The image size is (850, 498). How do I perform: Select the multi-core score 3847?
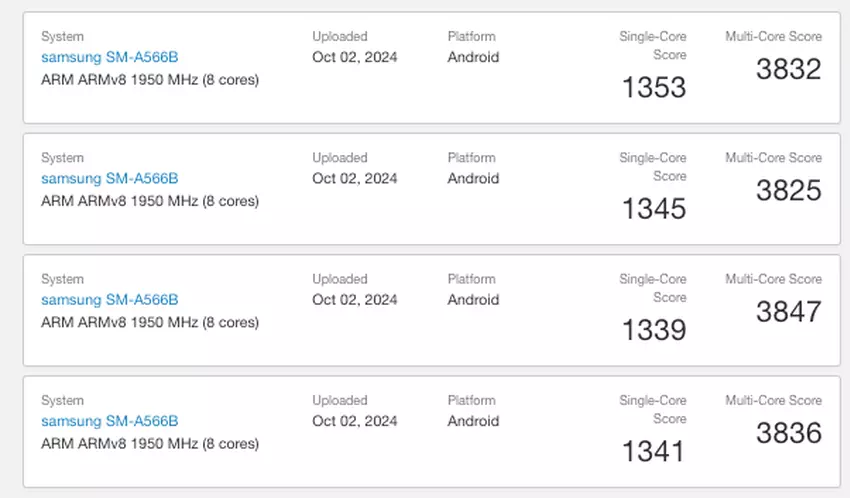point(788,312)
